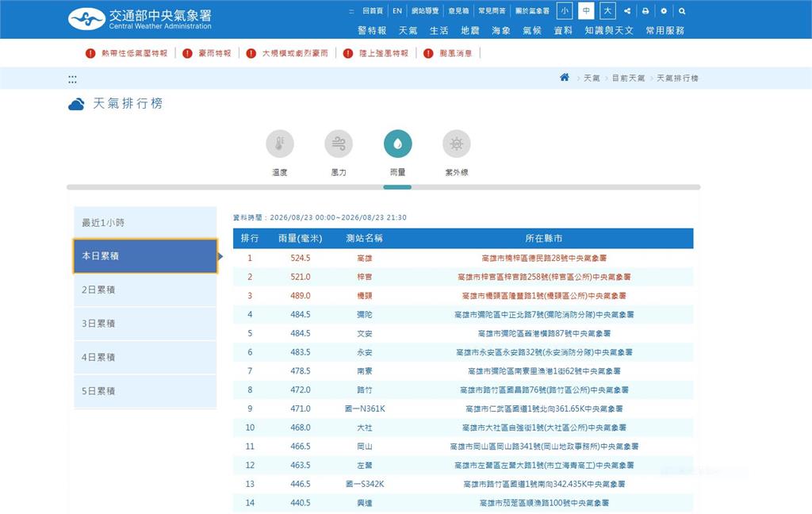Set font size to medium 中
Screen dimensions: 812x514
point(586,11)
